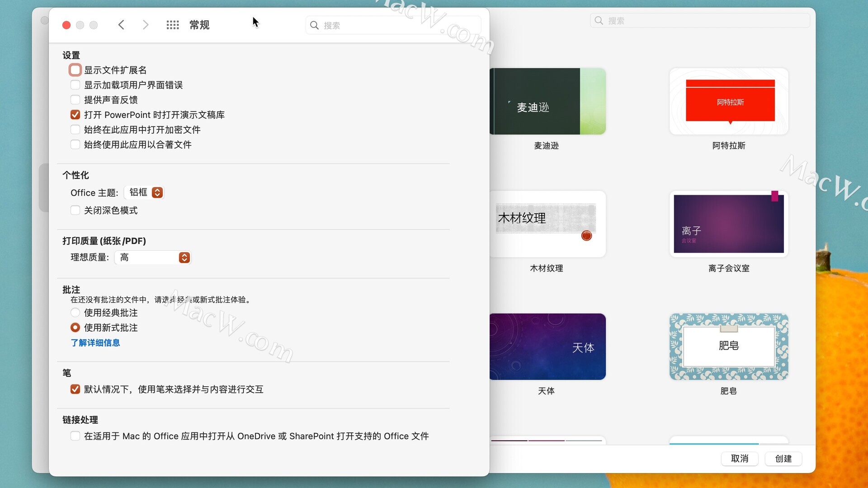This screenshot has height=488, width=868.
Task: Toggle 关闭深色模式 checkbox
Action: [75, 211]
